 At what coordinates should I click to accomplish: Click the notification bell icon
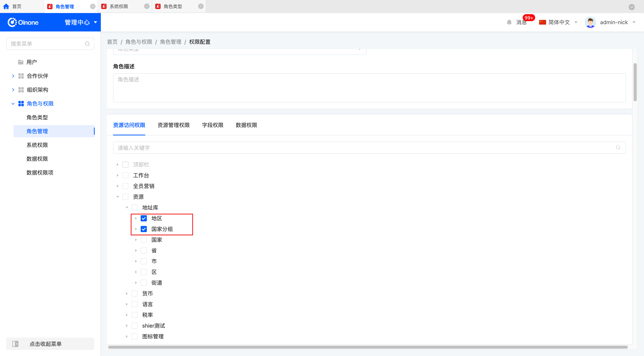[509, 22]
